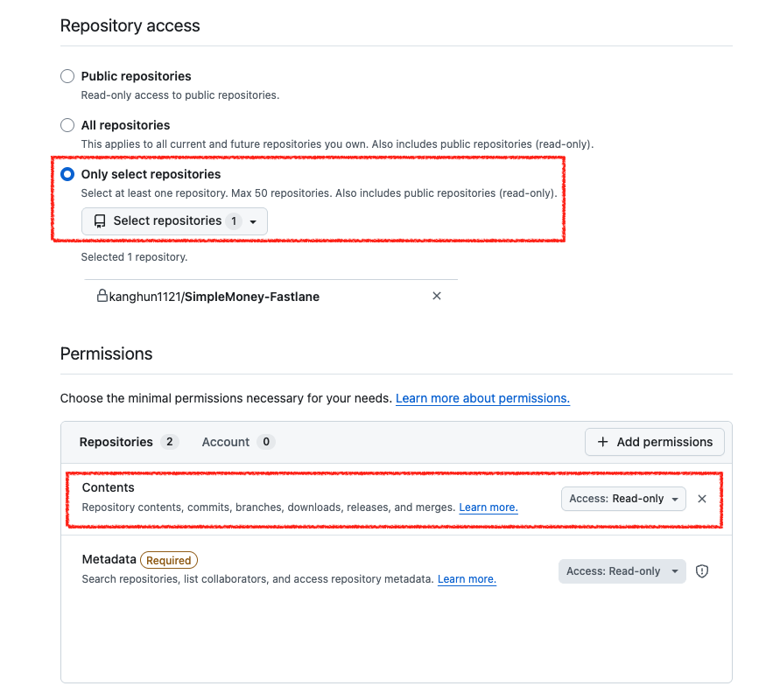Click the Add permissions button
Viewport: 780px width, 700px height.
655,442
